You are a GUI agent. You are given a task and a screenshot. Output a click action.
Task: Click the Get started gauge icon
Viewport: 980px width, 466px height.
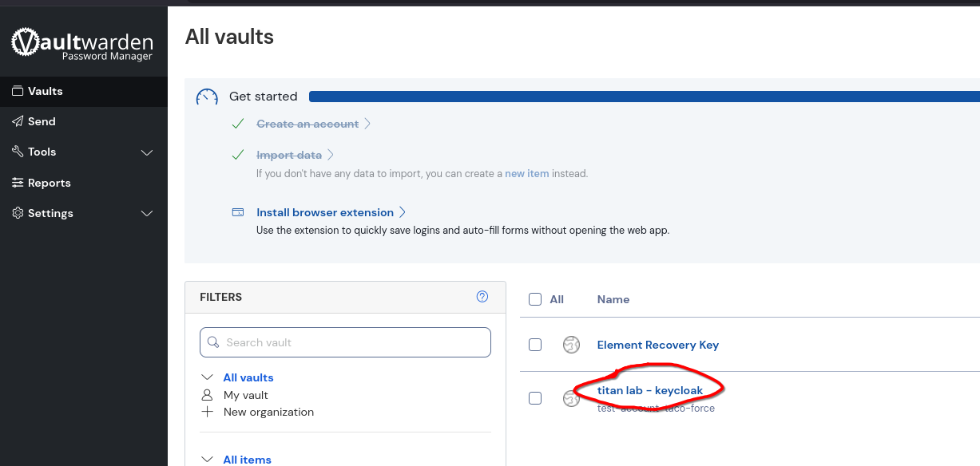click(207, 97)
